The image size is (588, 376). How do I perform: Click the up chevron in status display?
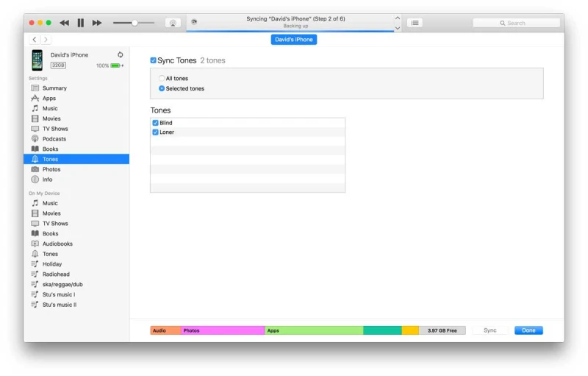point(398,18)
